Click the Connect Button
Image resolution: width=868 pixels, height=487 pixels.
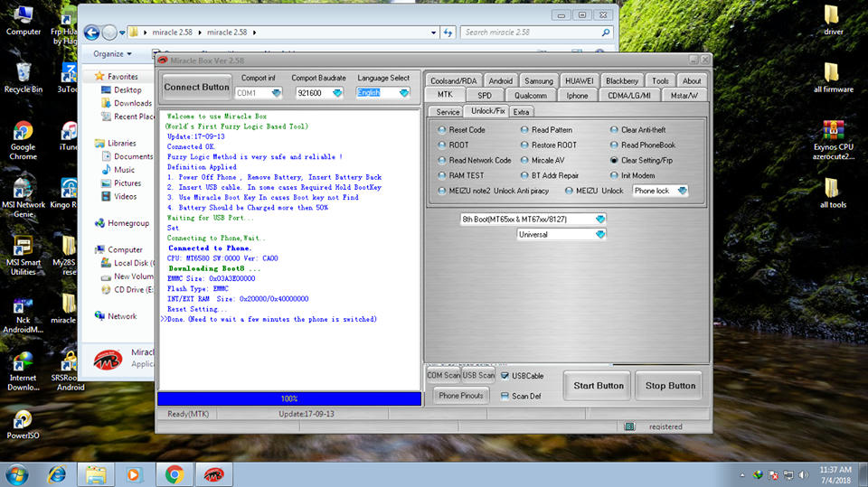[x=196, y=88]
